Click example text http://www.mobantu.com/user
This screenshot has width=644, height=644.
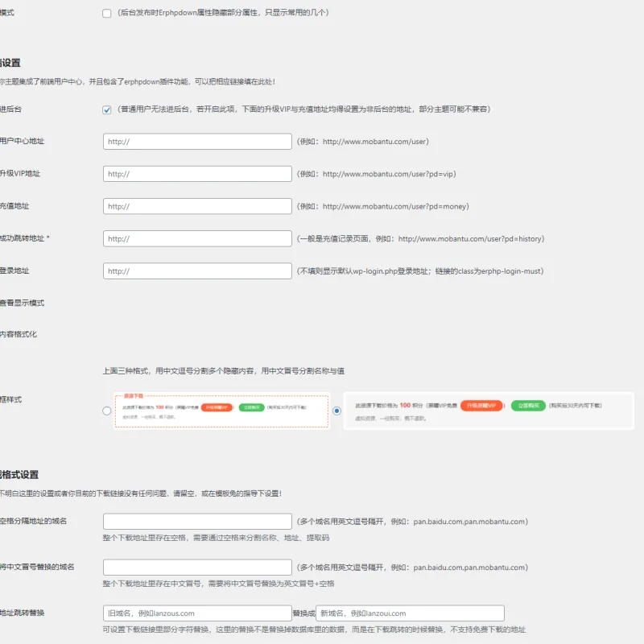[x=375, y=142]
